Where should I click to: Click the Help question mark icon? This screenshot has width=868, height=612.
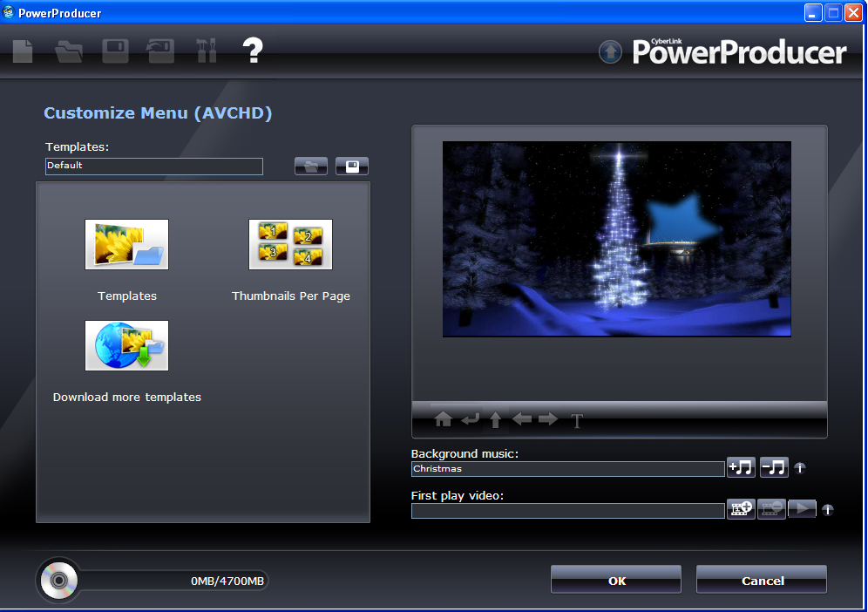tap(252, 51)
